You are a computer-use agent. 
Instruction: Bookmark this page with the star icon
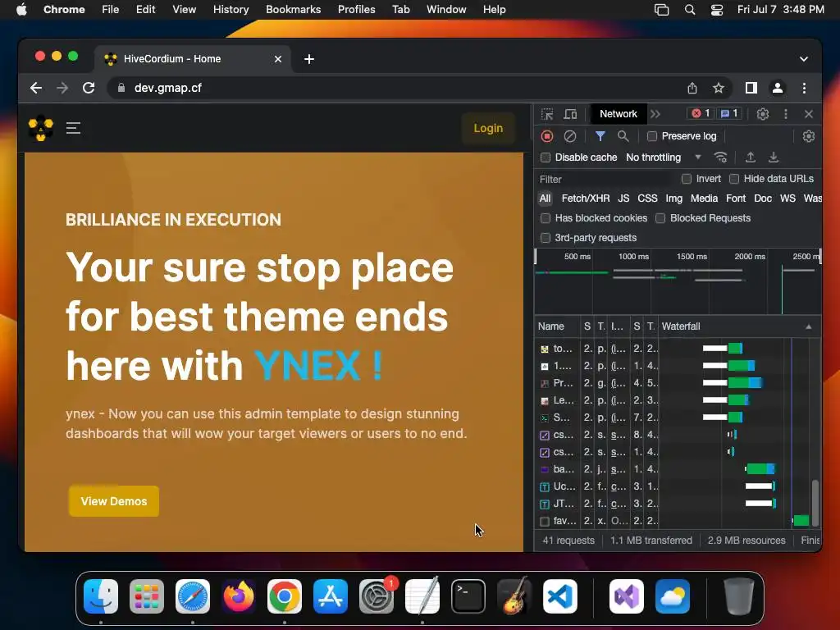719,88
